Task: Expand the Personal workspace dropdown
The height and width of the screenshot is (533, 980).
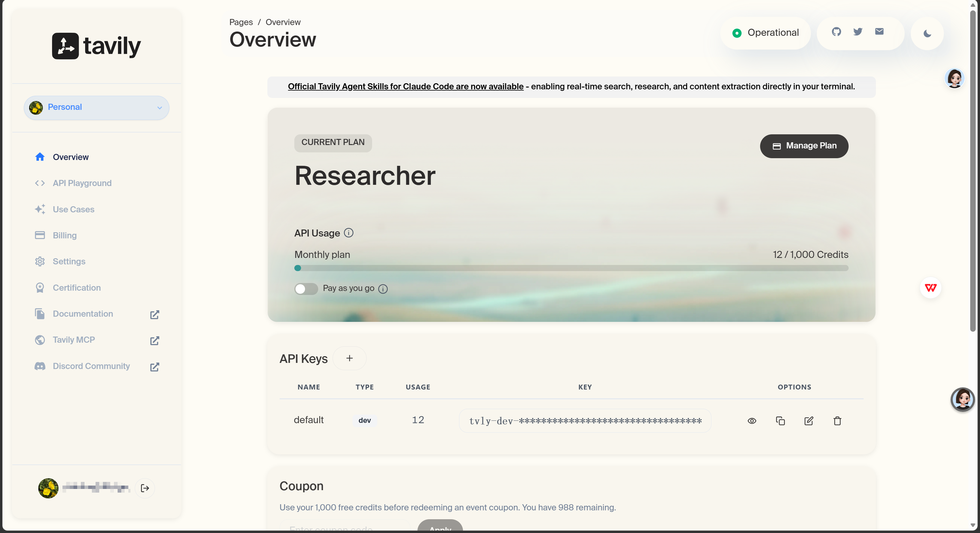Action: coord(97,108)
